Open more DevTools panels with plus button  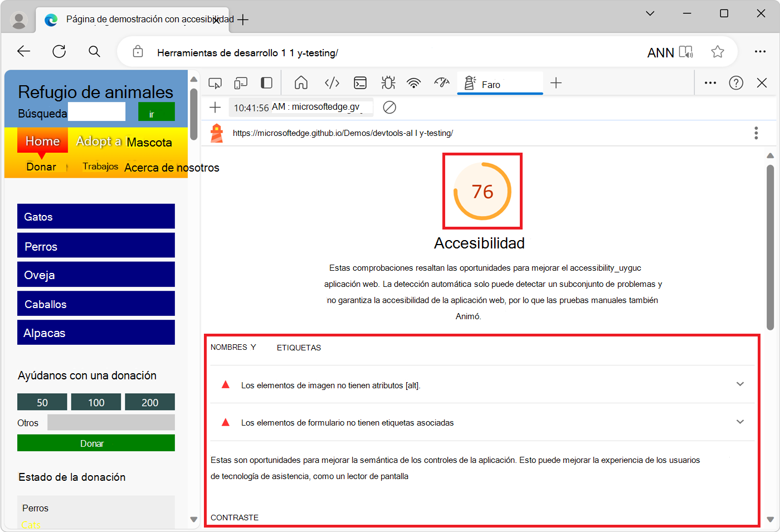click(556, 82)
